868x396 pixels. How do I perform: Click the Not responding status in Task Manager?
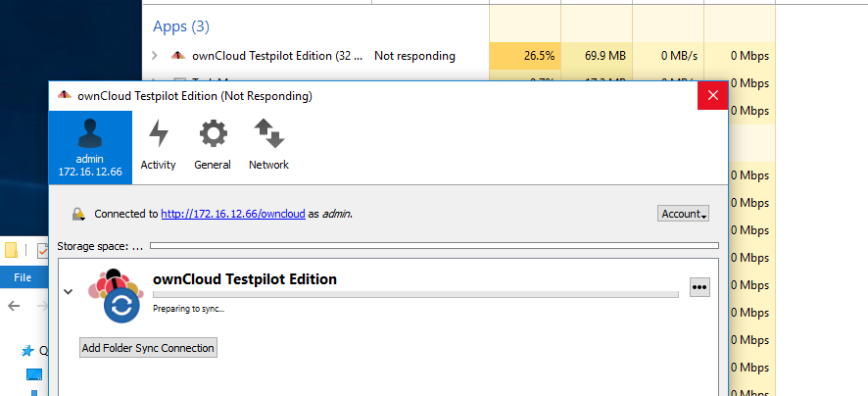coord(414,56)
